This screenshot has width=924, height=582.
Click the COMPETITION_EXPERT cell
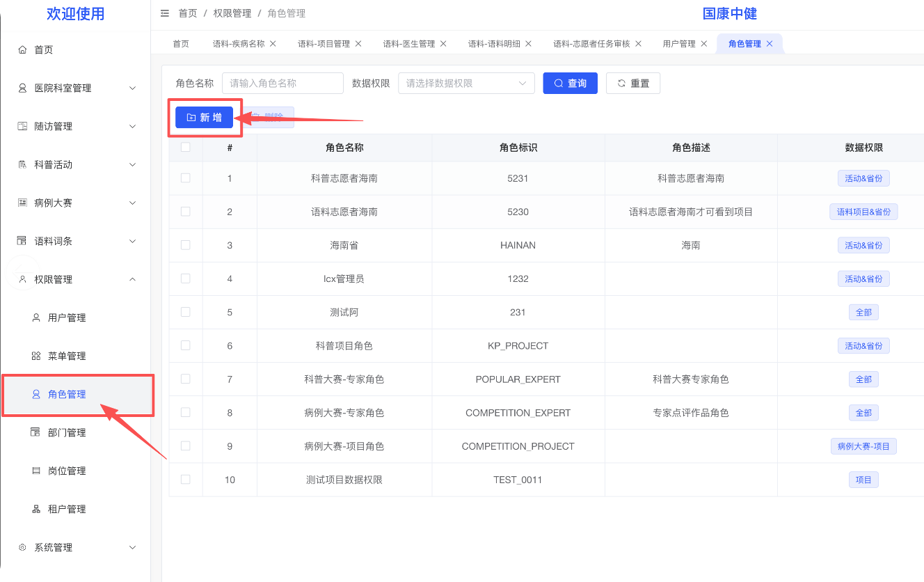point(518,413)
